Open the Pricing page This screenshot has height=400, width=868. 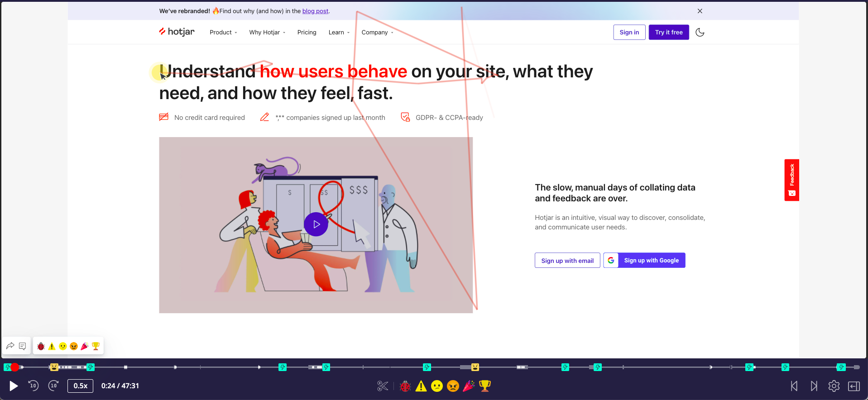click(307, 32)
